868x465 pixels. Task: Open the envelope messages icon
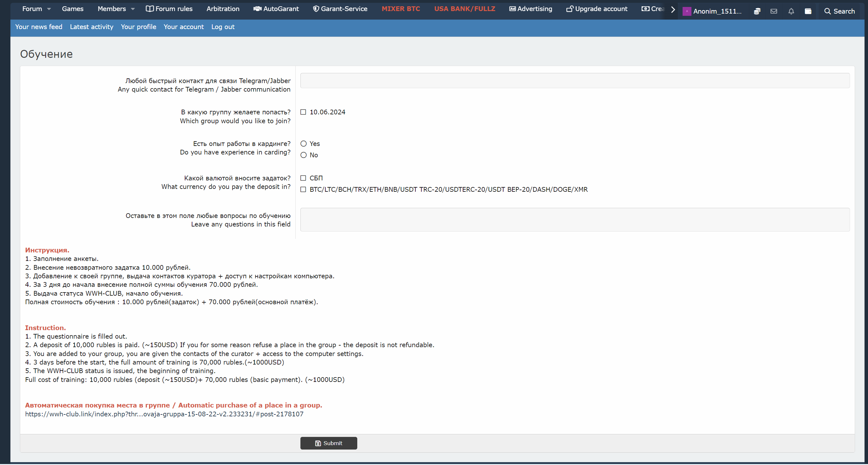pyautogui.click(x=774, y=11)
